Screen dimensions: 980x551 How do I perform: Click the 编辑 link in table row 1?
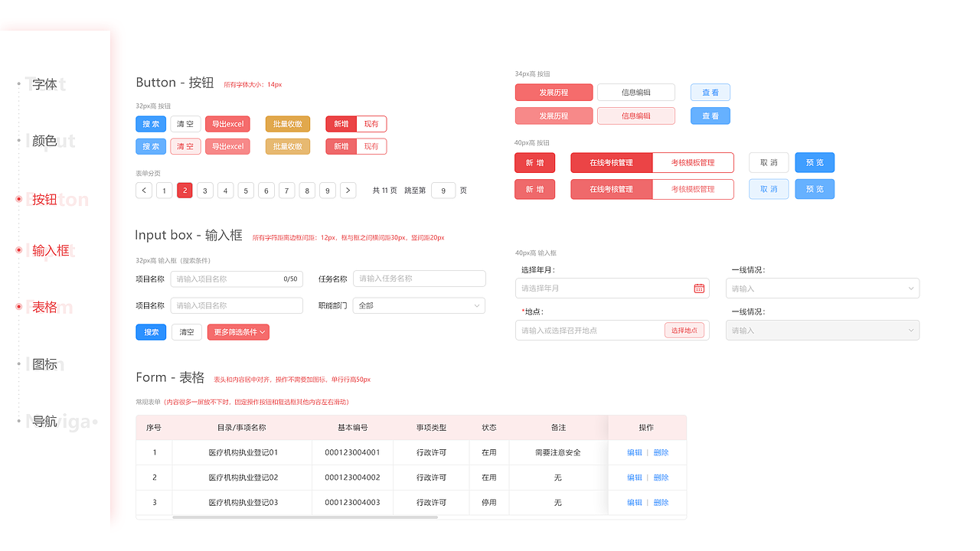coord(634,452)
